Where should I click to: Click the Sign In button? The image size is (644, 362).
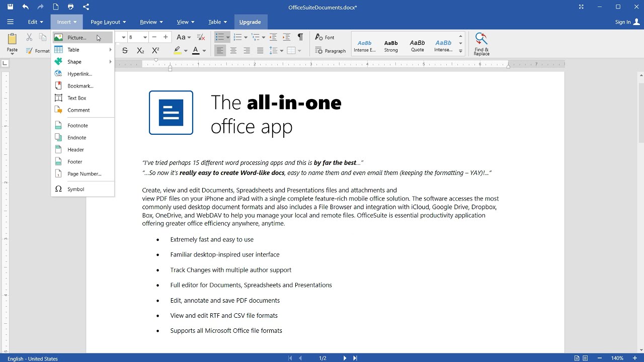coord(627,22)
